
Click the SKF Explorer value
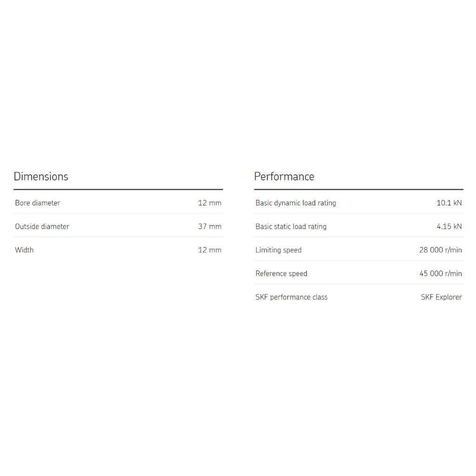441,297
